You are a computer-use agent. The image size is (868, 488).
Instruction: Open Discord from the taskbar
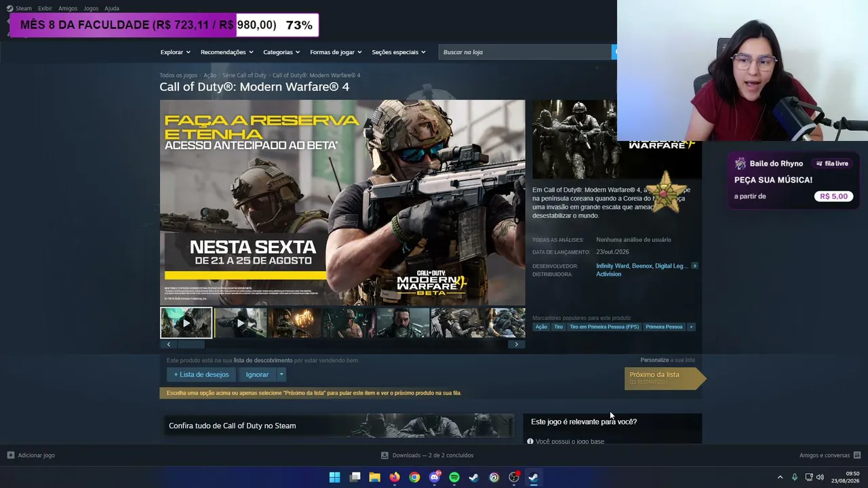(435, 477)
